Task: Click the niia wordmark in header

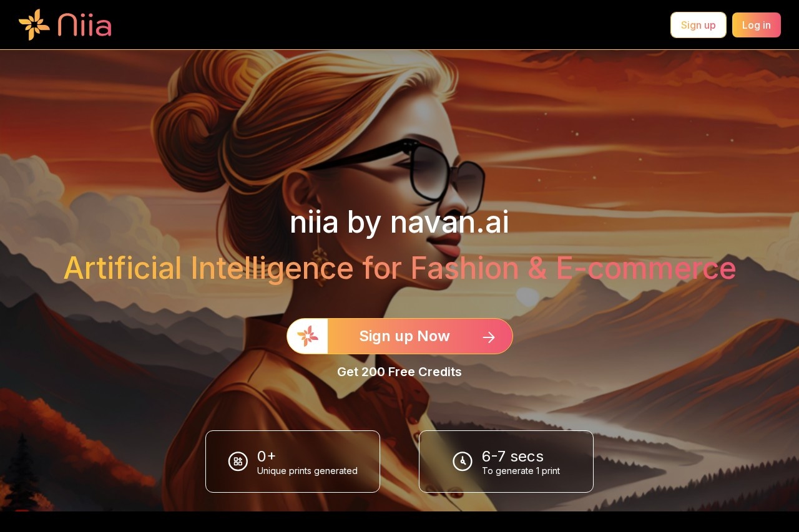Action: tap(85, 25)
